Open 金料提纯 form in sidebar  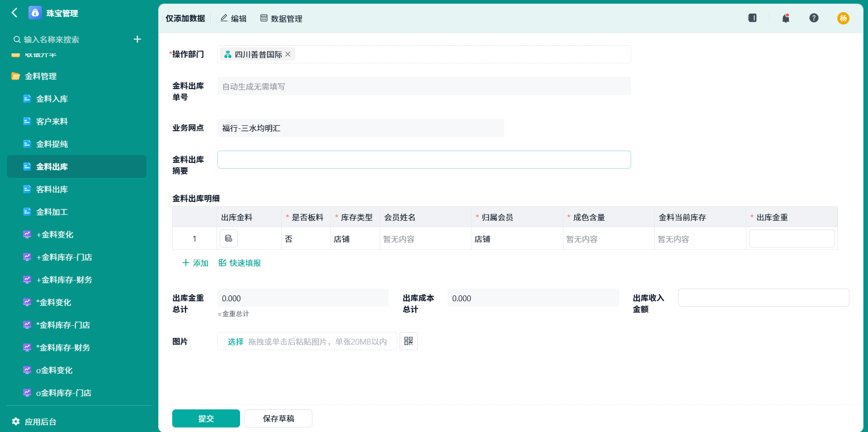(x=77, y=144)
